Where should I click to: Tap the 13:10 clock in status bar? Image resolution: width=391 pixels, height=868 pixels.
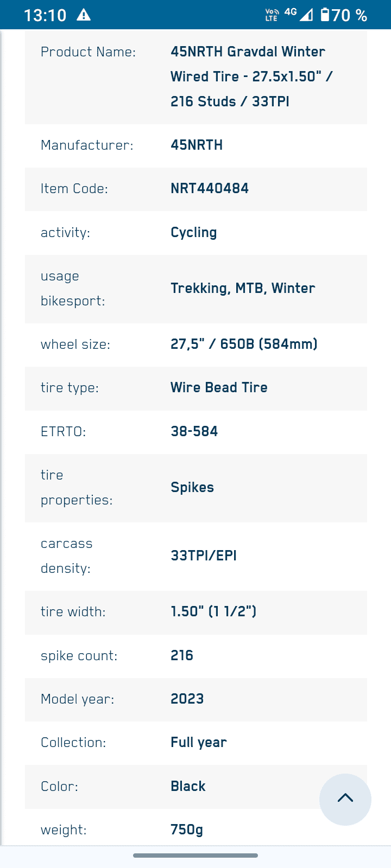45,15
